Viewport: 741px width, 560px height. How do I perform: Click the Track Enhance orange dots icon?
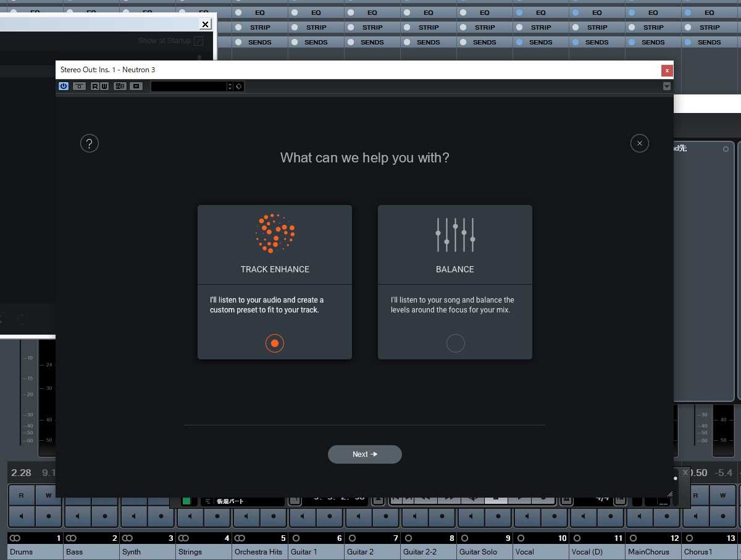(x=275, y=233)
